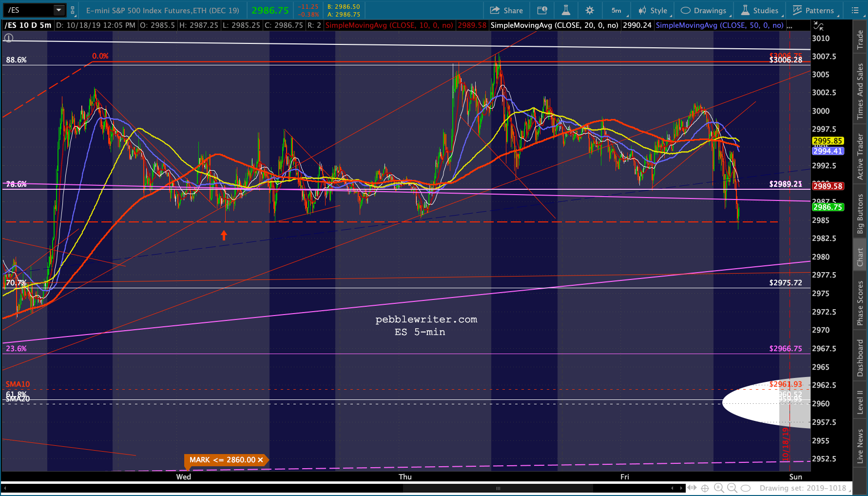Screen dimensions: 868x496
Task: Open chart settings via gear icon
Action: coord(590,10)
